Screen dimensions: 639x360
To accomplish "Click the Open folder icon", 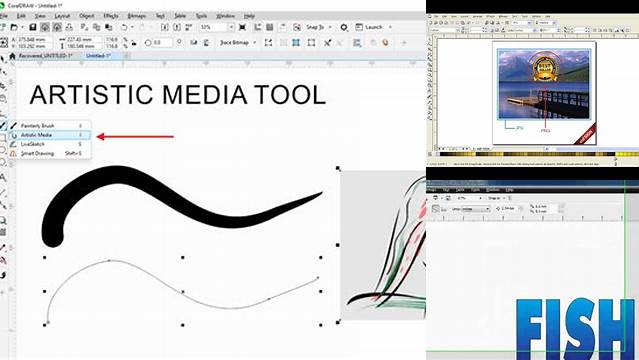I will pyautogui.click(x=14, y=27).
